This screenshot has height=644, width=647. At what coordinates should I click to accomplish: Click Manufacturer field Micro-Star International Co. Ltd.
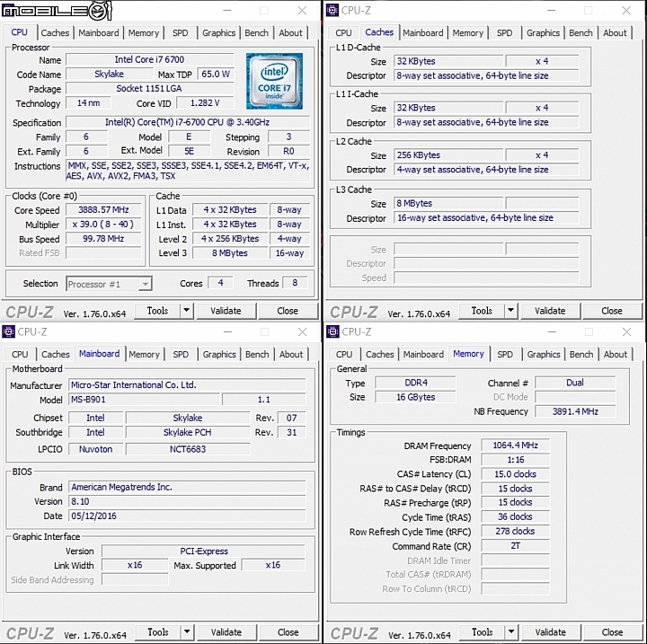(187, 385)
